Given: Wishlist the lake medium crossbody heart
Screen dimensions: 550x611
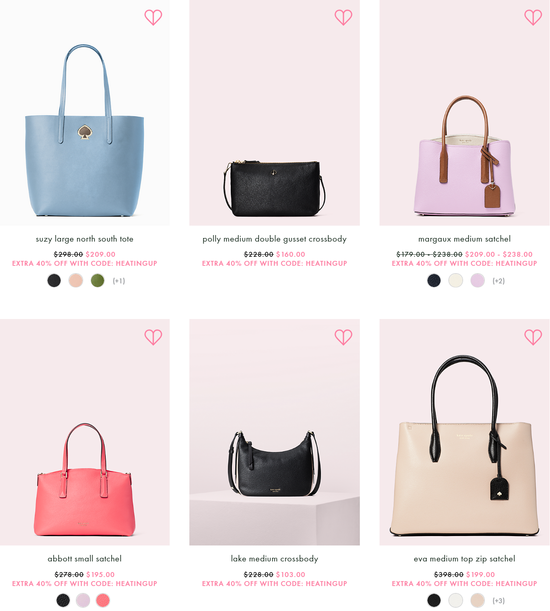Looking at the screenshot, I should pos(343,337).
